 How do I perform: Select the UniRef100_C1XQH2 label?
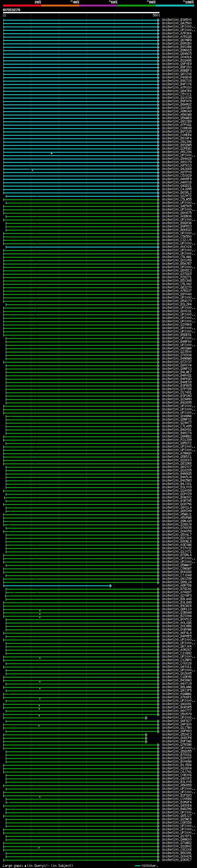pyautogui.click(x=176, y=653)
